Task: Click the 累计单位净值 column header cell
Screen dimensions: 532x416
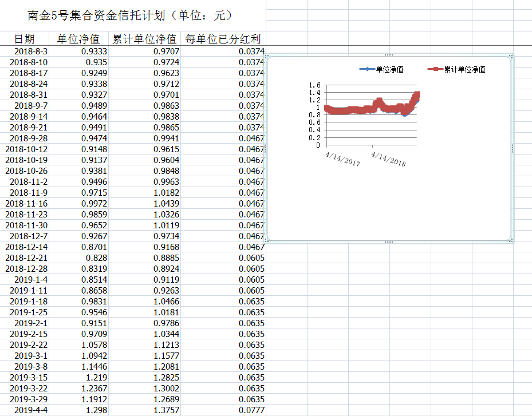Action: coord(144,39)
